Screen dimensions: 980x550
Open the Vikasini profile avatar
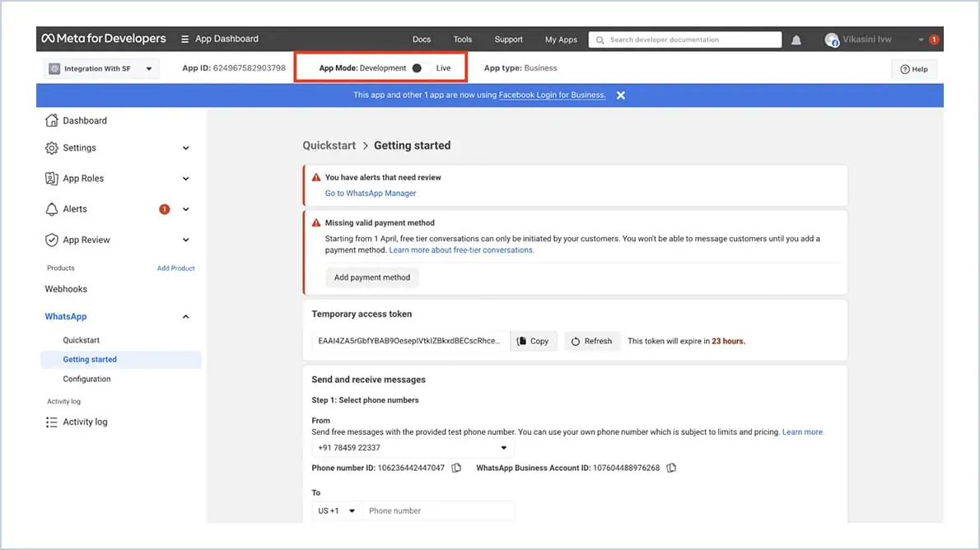click(x=831, y=40)
